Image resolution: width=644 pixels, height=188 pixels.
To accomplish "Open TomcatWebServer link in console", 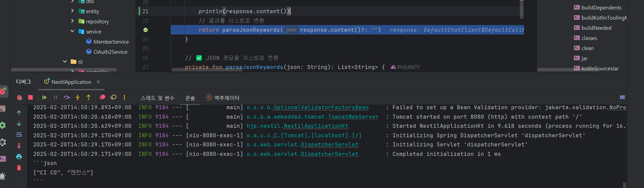I will 353,117.
